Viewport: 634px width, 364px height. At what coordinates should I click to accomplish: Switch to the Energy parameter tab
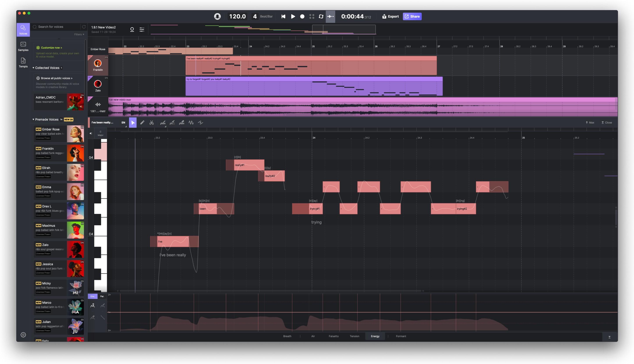point(375,336)
